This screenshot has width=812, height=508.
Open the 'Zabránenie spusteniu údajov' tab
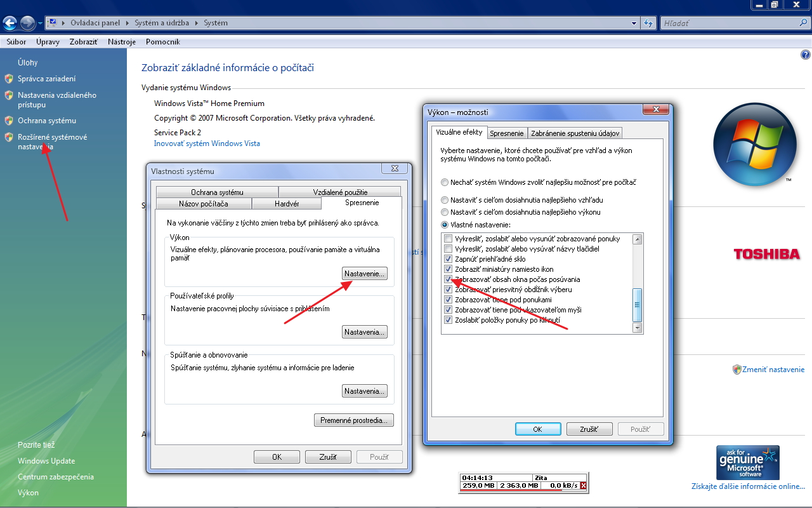pyautogui.click(x=575, y=133)
